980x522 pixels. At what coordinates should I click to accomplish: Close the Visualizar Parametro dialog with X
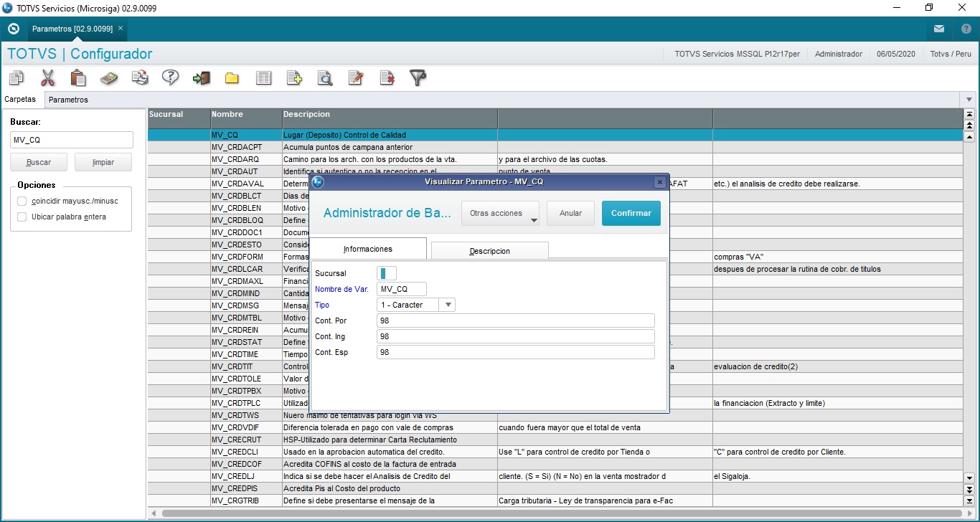pyautogui.click(x=659, y=181)
